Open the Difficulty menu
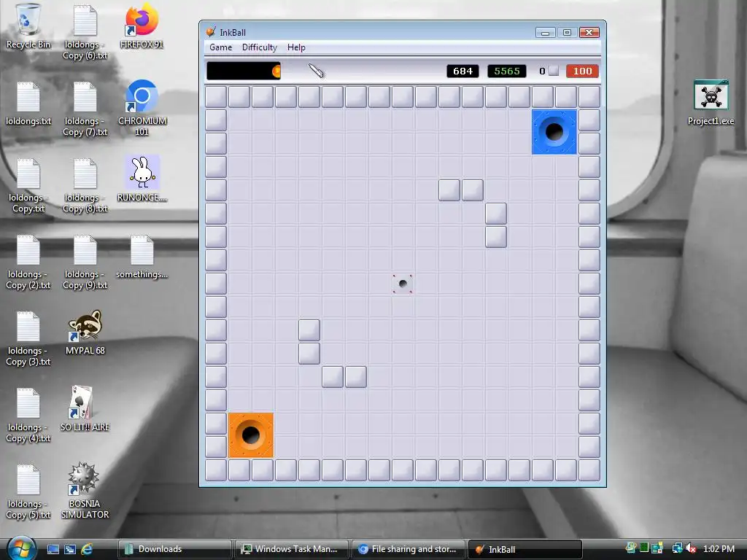This screenshot has height=560, width=747. [x=259, y=47]
